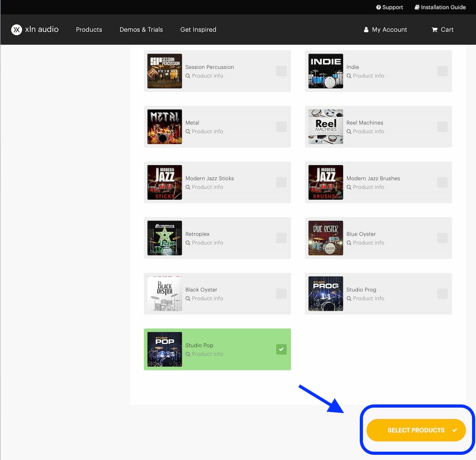Enable the Metal checkbox
476x460 pixels.
coord(281,127)
